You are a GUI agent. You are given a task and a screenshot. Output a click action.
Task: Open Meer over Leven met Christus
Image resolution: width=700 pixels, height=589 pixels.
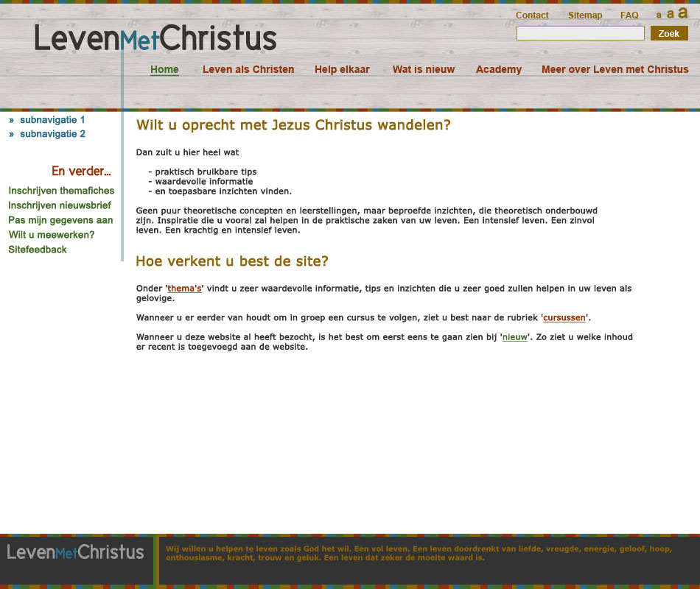615,70
